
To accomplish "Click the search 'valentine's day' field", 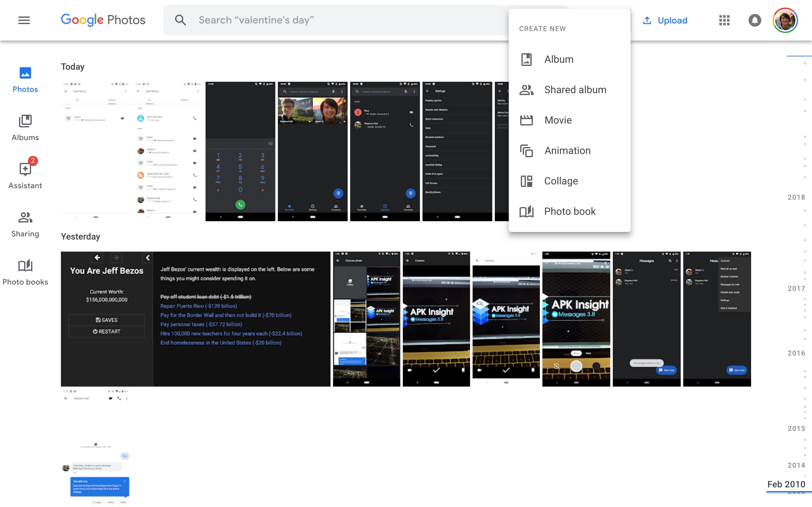I will (302, 20).
